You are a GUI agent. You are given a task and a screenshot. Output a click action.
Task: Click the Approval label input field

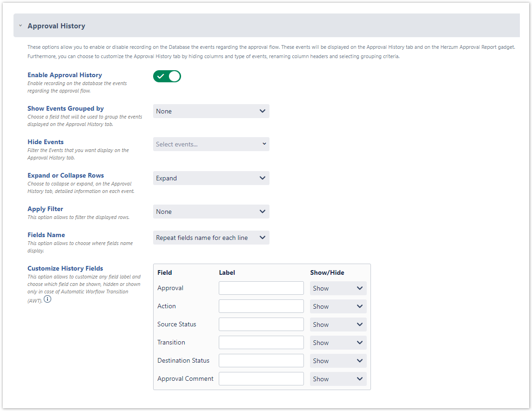point(261,288)
